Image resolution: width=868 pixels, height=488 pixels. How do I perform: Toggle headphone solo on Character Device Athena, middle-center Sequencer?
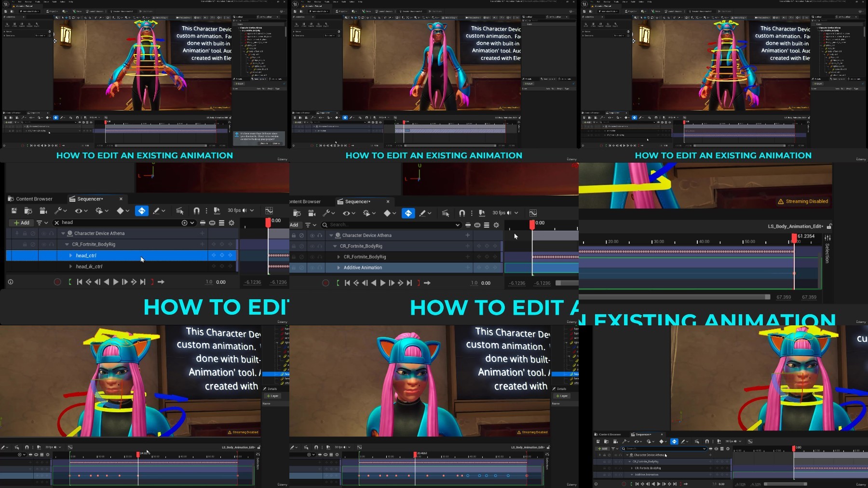coord(320,236)
